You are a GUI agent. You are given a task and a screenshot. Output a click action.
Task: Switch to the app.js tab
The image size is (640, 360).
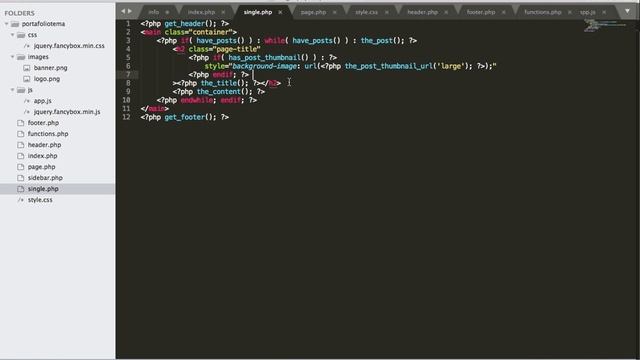tap(588, 12)
